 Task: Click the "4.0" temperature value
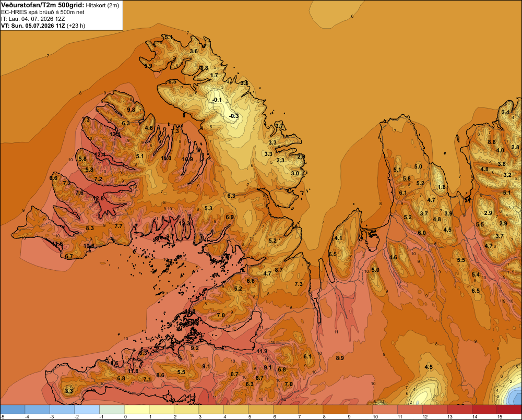tap(500, 150)
